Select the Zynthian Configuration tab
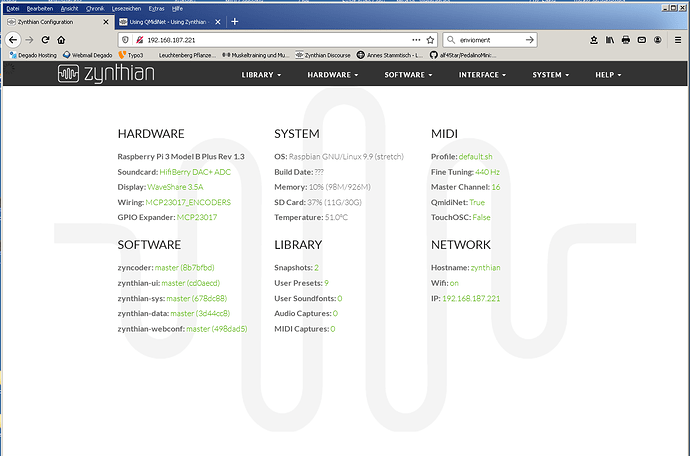The height and width of the screenshot is (456, 690). 57,22
